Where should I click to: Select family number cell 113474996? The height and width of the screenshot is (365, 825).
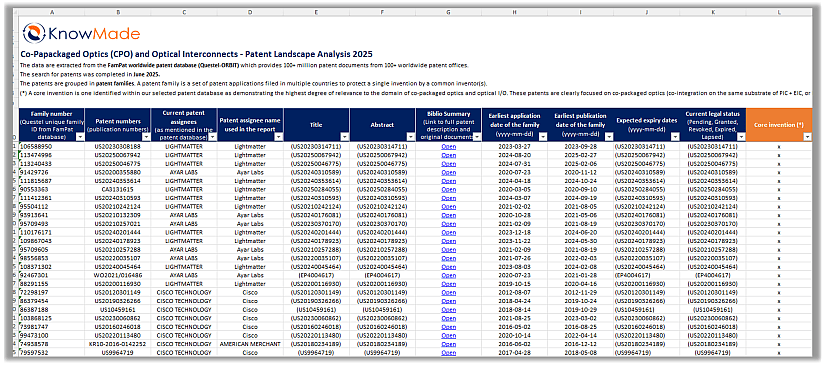[51, 155]
